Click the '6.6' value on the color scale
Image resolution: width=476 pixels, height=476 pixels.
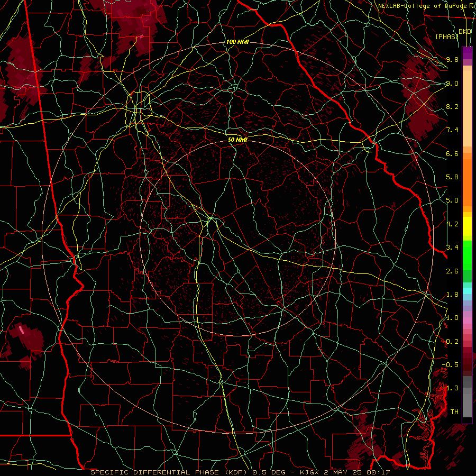(452, 153)
